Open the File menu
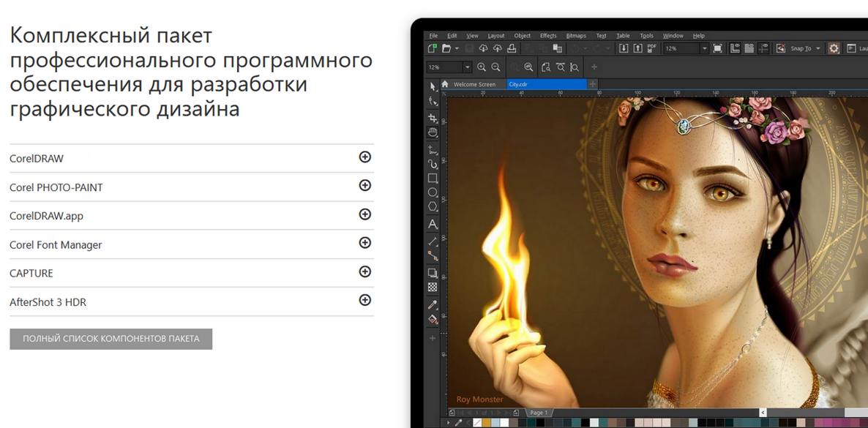This screenshot has height=428, width=868. pyautogui.click(x=433, y=35)
